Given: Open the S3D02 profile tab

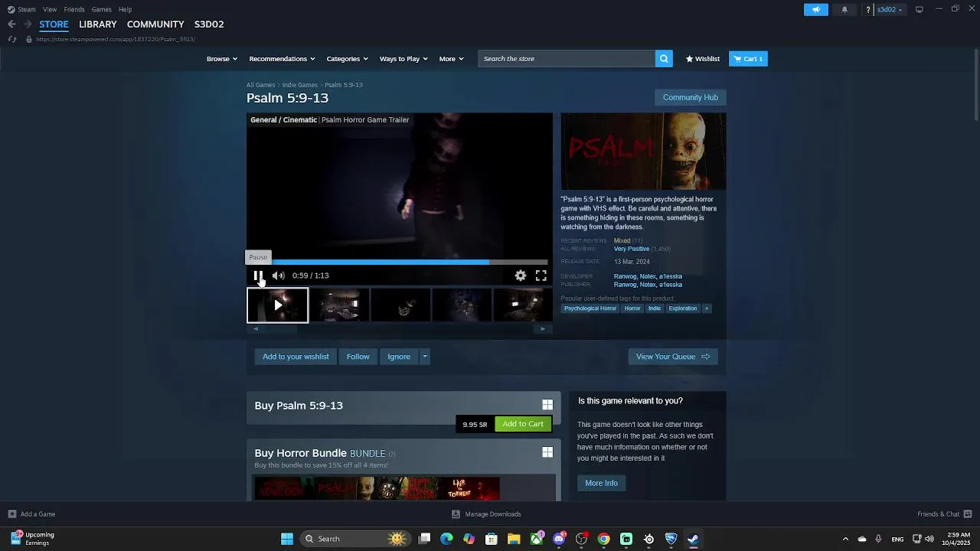Looking at the screenshot, I should pos(209,24).
